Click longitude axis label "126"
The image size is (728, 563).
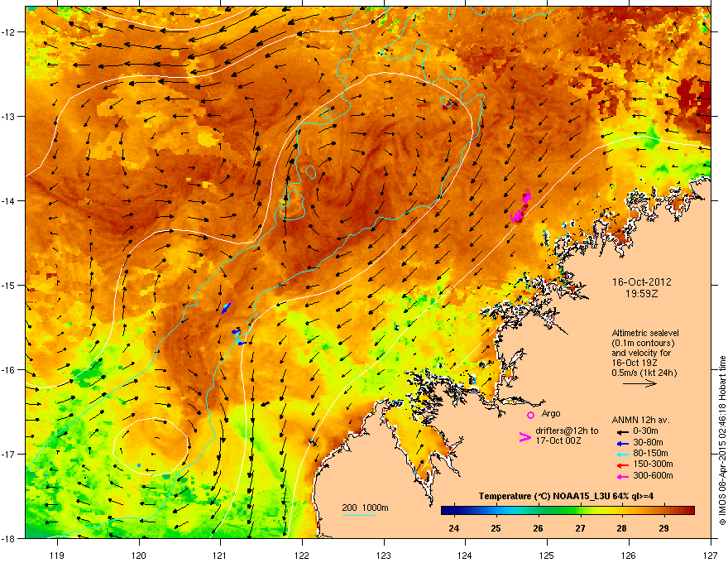[x=629, y=555]
